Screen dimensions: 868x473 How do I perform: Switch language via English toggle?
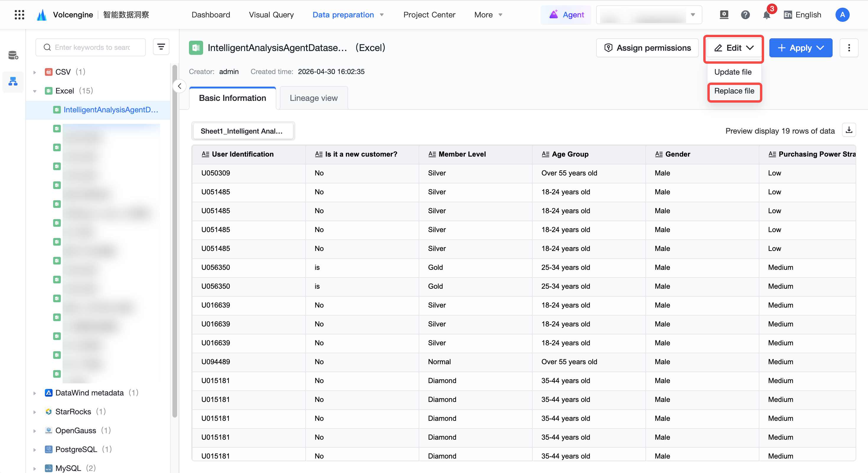coord(803,15)
